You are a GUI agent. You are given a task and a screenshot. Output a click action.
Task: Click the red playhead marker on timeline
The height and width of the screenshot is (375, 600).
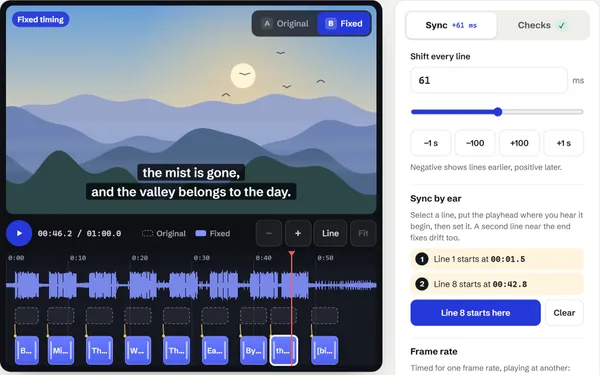pos(292,254)
